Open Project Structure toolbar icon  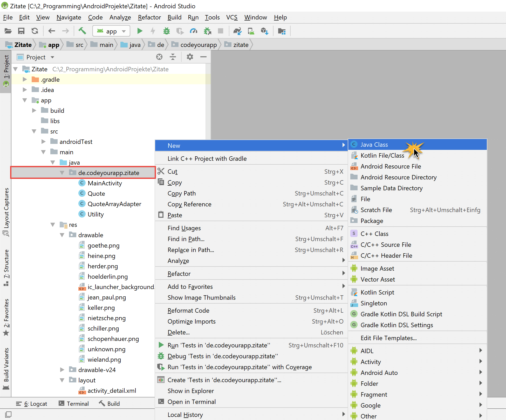282,31
